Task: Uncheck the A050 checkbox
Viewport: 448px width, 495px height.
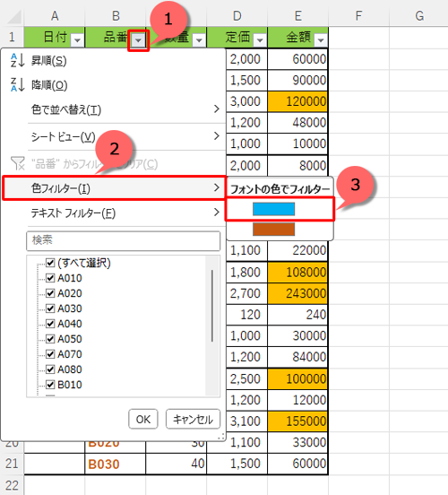Action: click(x=50, y=339)
